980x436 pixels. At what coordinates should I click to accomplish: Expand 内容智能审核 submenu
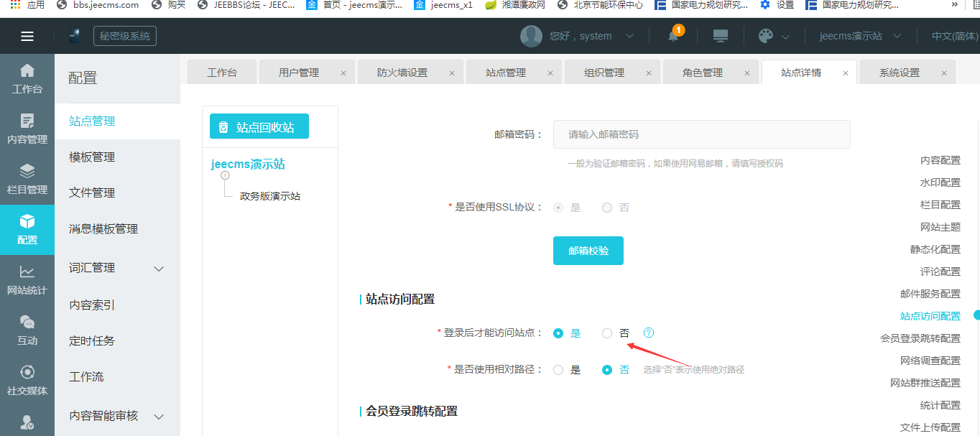pos(160,417)
